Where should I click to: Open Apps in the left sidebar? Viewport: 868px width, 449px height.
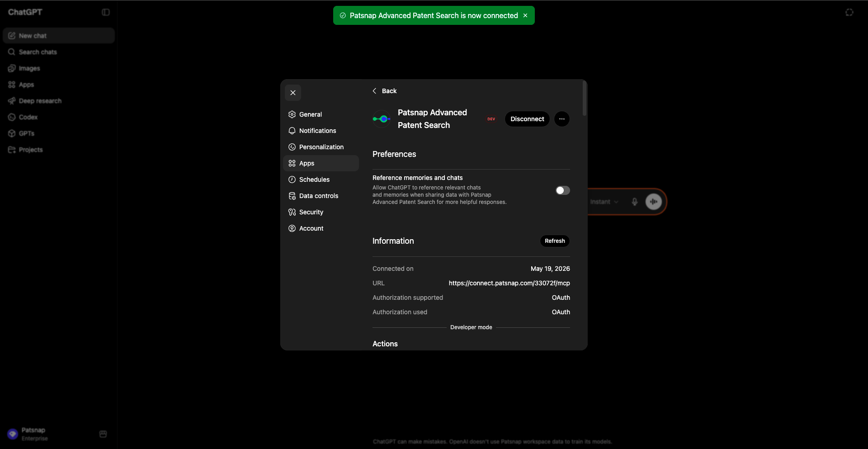59,85
